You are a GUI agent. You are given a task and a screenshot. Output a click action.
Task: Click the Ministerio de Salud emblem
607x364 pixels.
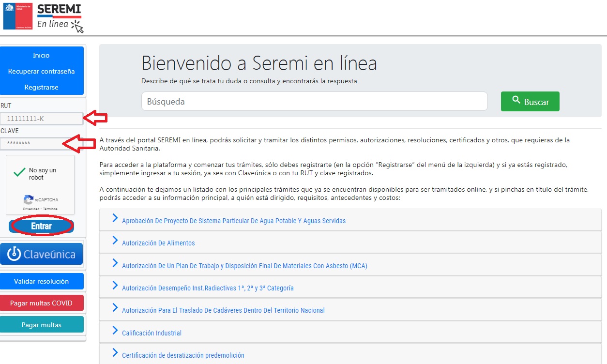pyautogui.click(x=18, y=15)
